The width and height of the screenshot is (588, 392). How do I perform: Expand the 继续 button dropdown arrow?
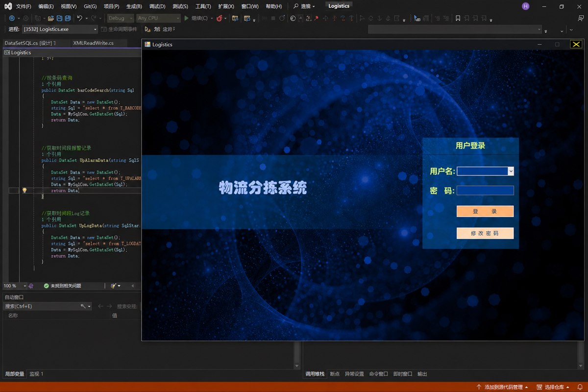[x=212, y=19]
